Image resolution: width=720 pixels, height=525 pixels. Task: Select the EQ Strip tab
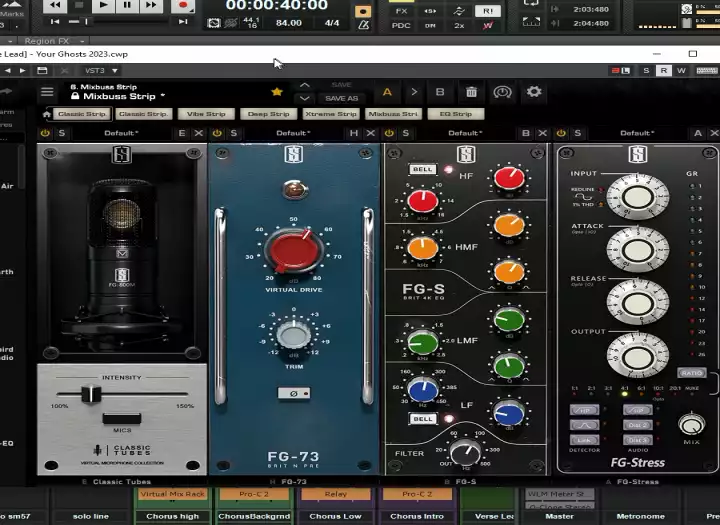click(x=456, y=114)
